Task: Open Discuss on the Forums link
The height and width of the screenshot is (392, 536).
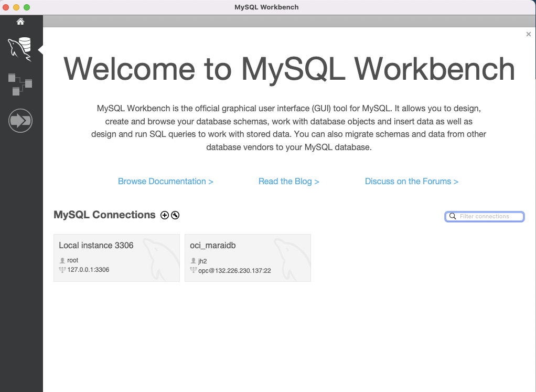Action: 412,181
